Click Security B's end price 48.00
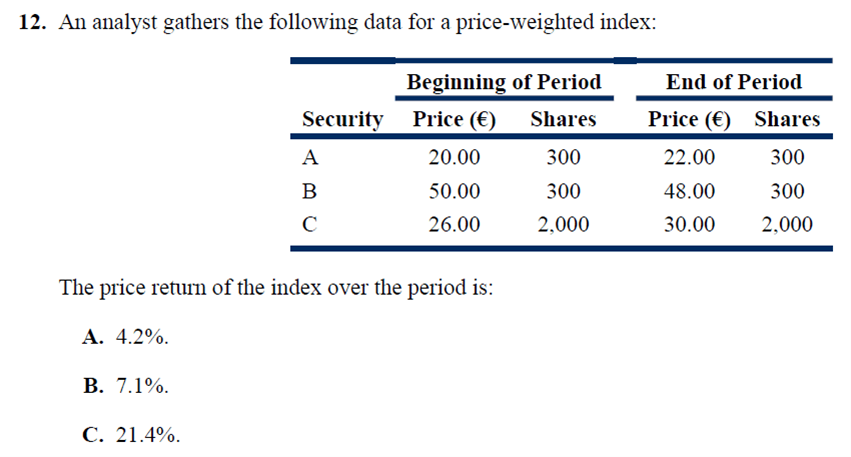The height and width of the screenshot is (457, 851). coord(689,190)
